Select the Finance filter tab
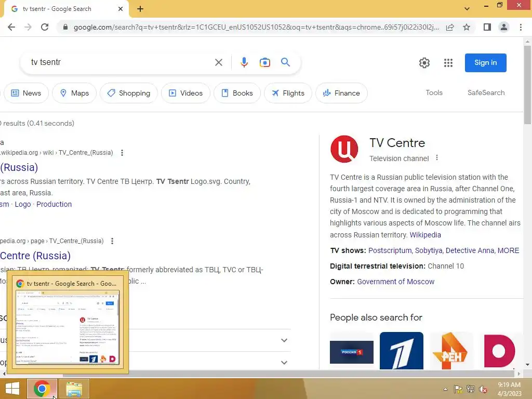The height and width of the screenshot is (399, 532). [x=341, y=93]
